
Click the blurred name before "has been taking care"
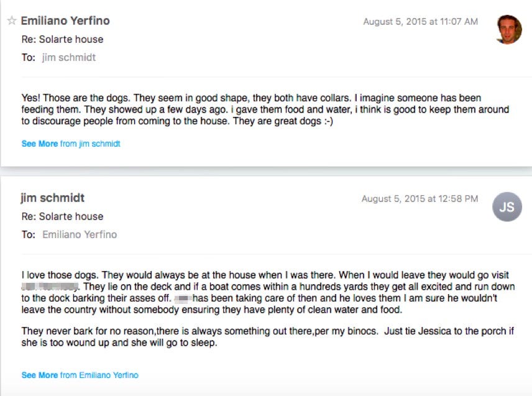181,298
